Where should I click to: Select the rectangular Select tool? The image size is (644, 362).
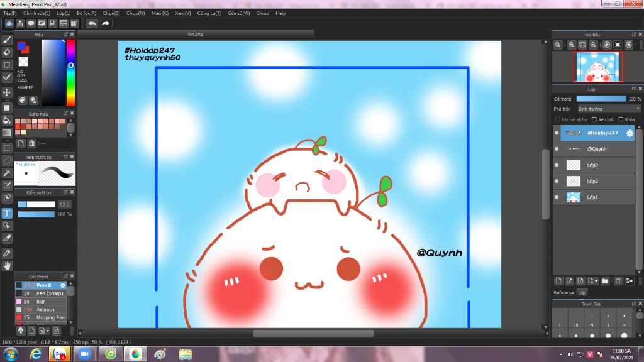point(6,148)
